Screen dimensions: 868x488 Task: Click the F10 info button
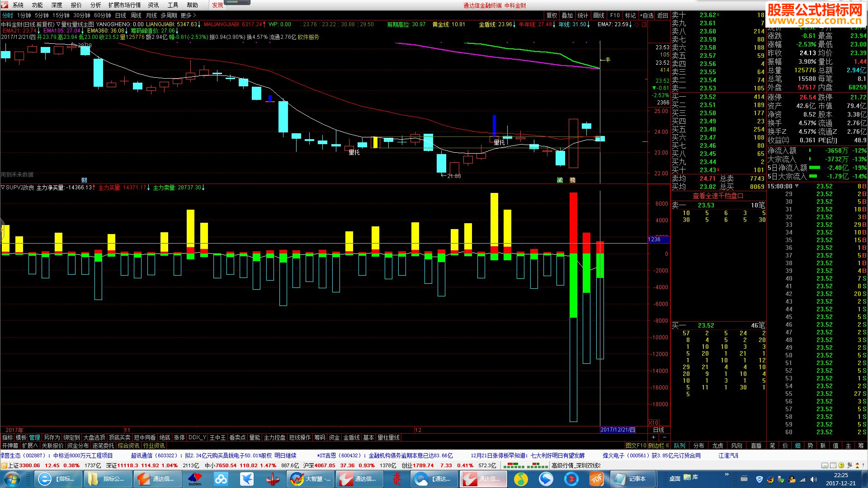(615, 15)
